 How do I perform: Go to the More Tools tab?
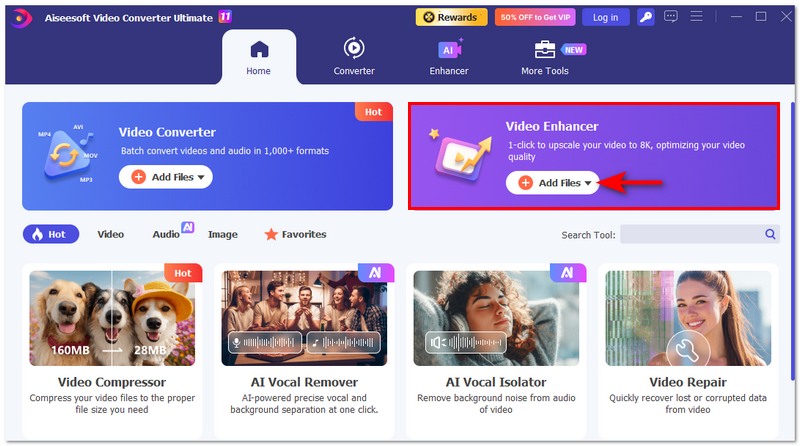click(x=545, y=57)
